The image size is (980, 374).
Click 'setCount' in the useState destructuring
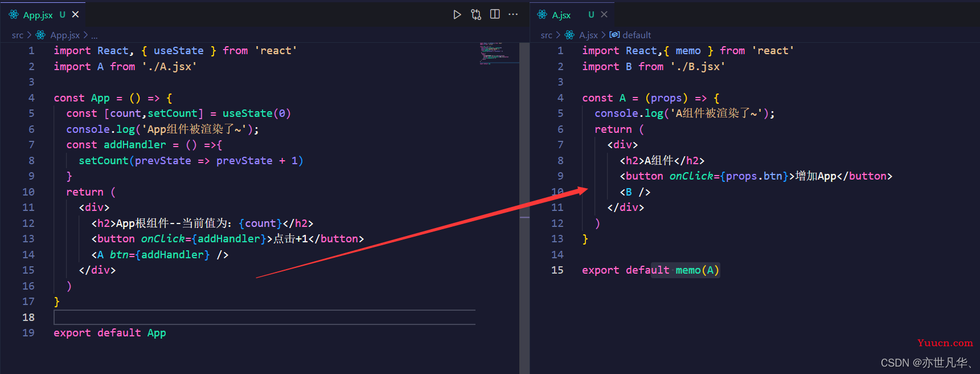pyautogui.click(x=173, y=113)
